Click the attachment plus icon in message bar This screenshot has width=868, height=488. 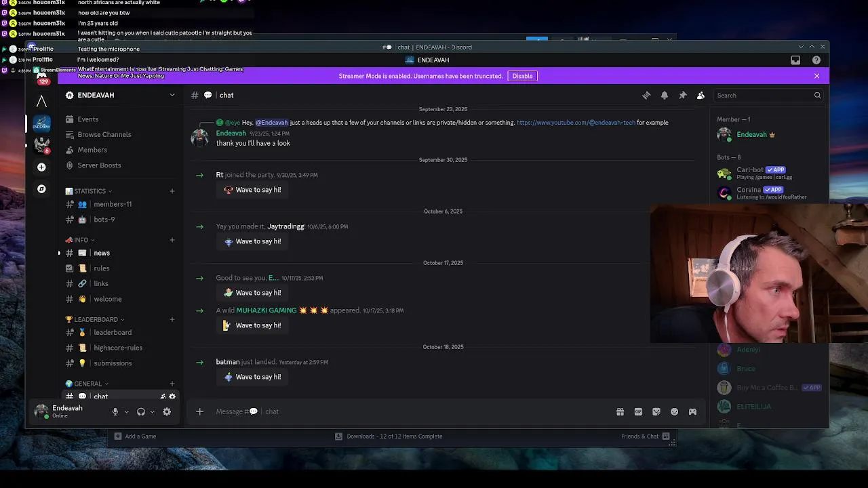[199, 411]
